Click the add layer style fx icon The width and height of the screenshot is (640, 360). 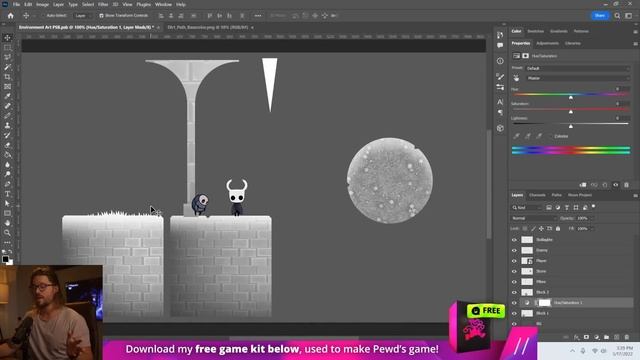[576, 337]
